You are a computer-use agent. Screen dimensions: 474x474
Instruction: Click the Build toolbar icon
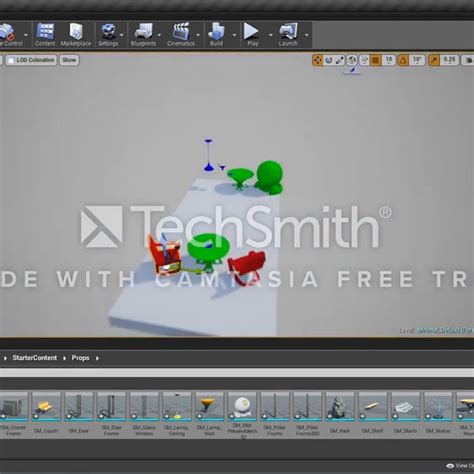click(216, 34)
